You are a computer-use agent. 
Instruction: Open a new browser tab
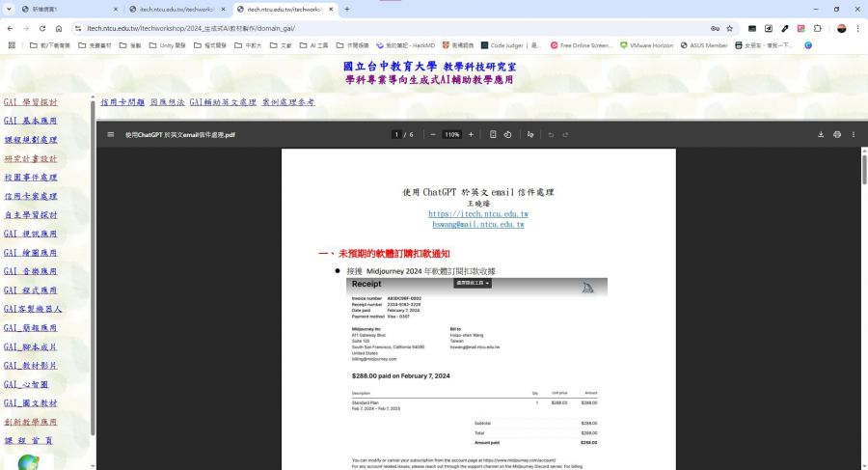(x=347, y=9)
